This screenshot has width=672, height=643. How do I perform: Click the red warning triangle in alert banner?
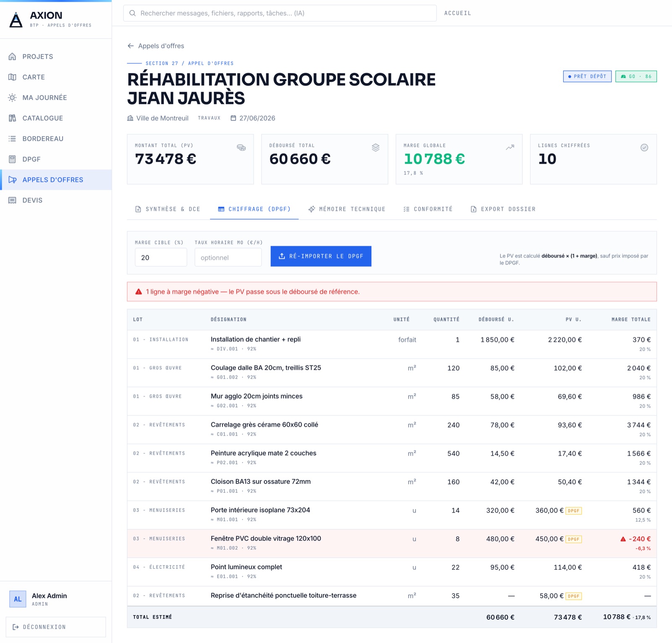(139, 291)
